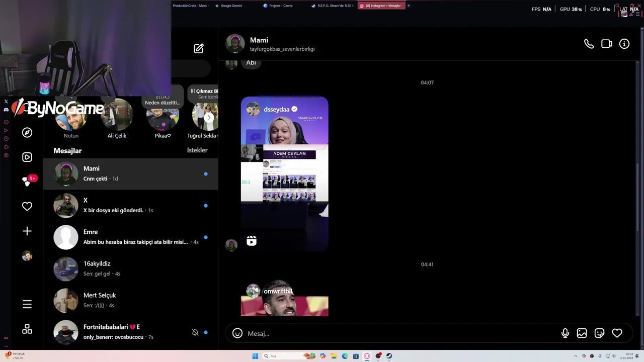Viewport: 644px width, 362px height.
Task: Open the emoji picker in message box
Action: click(237, 333)
